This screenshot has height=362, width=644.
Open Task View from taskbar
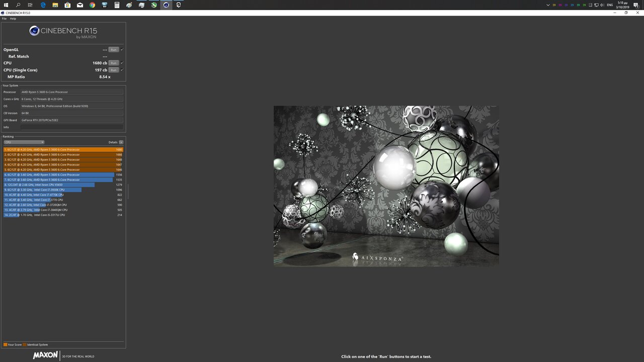[31, 5]
